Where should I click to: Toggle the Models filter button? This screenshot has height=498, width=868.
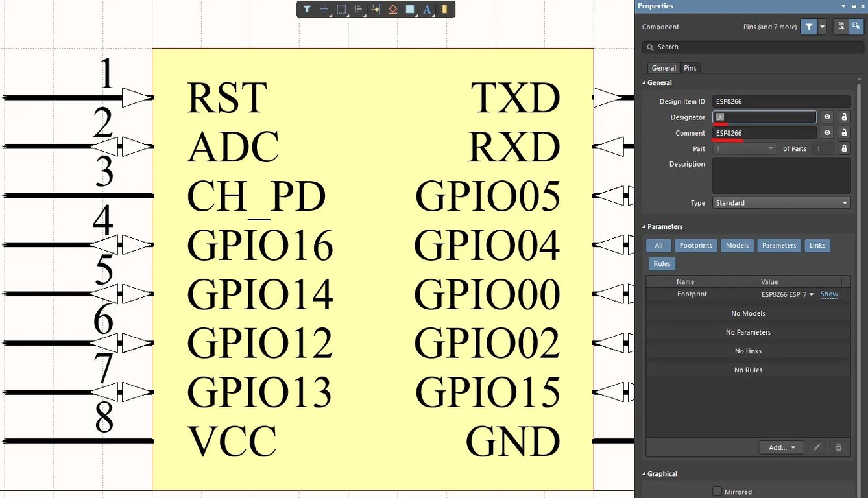pos(737,245)
